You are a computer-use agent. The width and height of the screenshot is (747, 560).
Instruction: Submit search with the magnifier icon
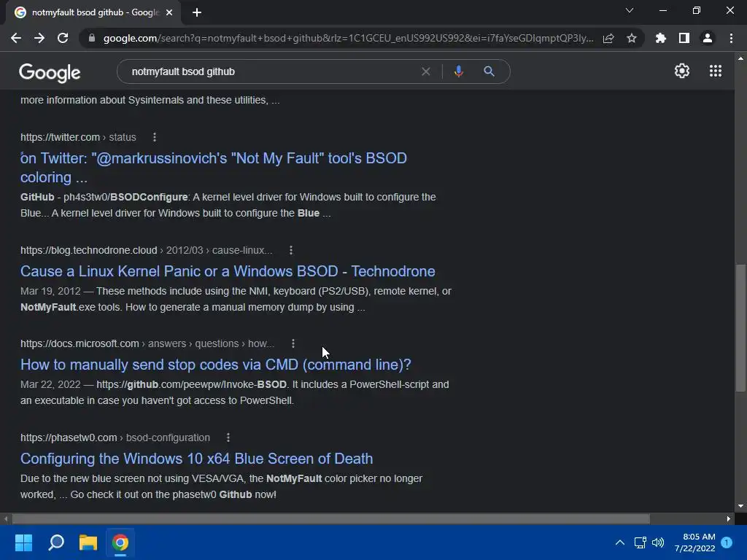click(489, 71)
